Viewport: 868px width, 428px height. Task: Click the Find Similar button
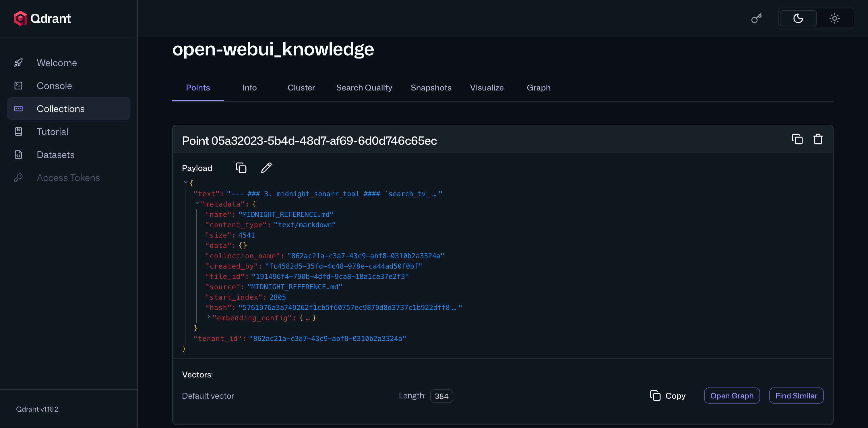[796, 395]
